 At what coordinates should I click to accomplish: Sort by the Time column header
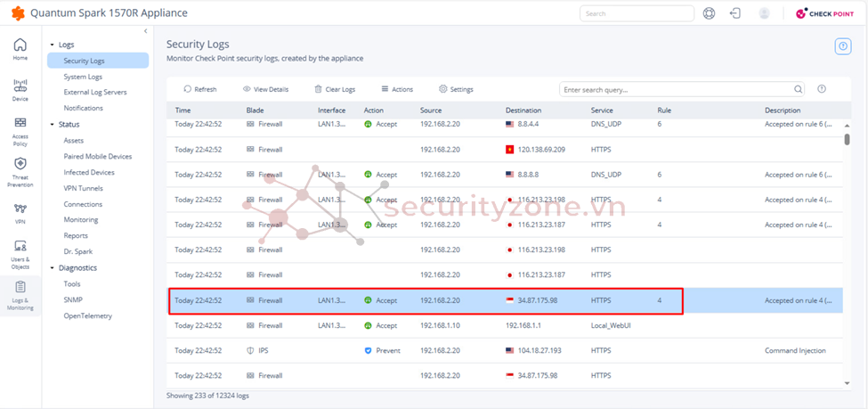[183, 110]
